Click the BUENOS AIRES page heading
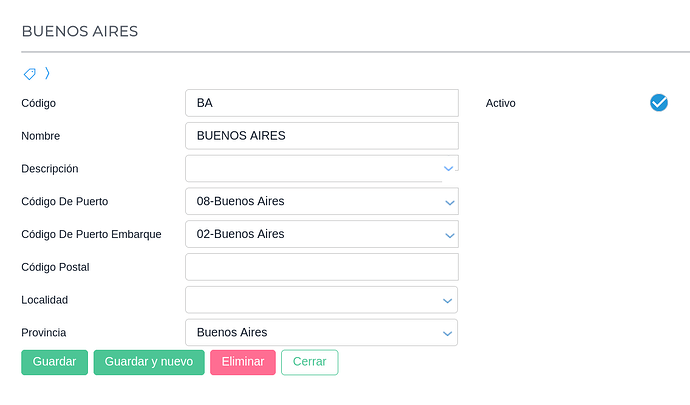The width and height of the screenshot is (690, 405). (x=80, y=31)
